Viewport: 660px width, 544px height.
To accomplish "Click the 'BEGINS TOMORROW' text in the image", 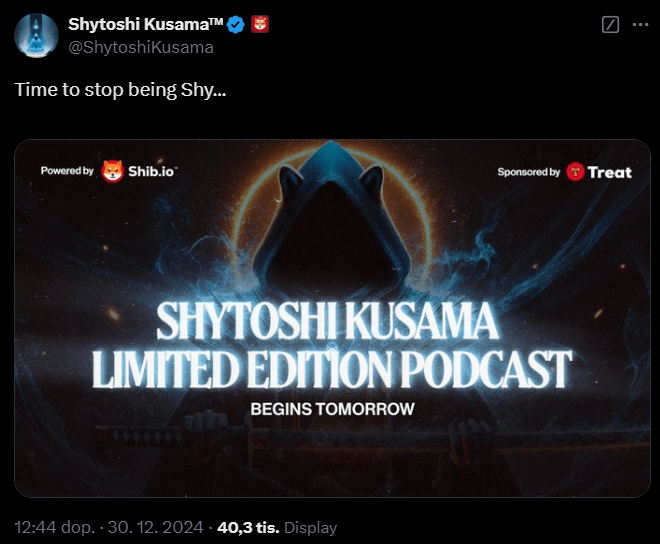I will click(333, 409).
